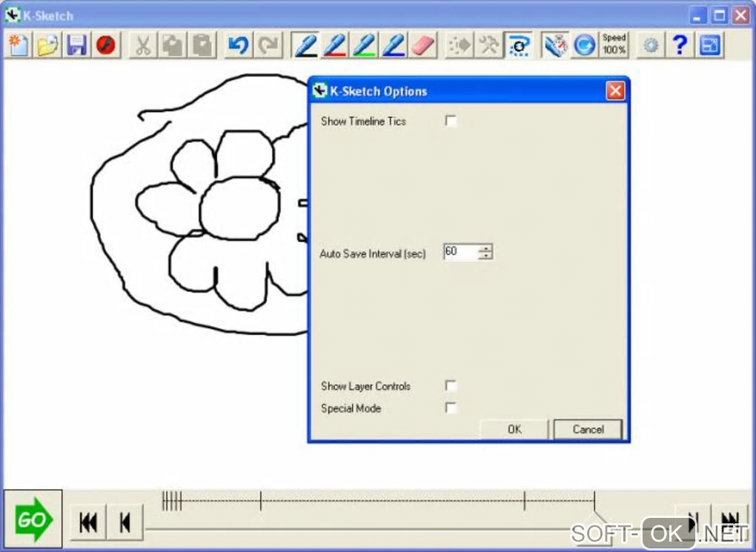
Task: Undo the last action
Action: [x=238, y=45]
